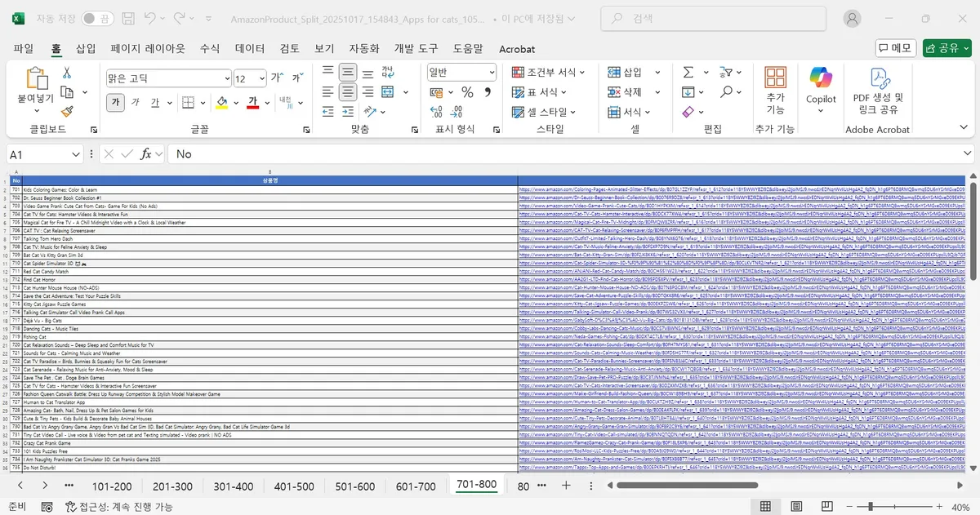Switch to Page Break Preview in status bar
Image resolution: width=980 pixels, height=515 pixels.
coord(829,506)
